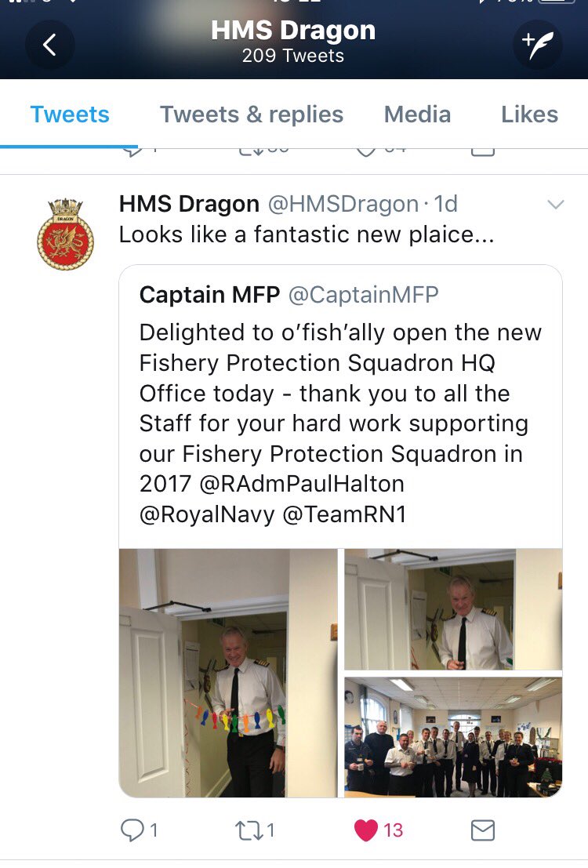588x868 pixels.
Task: Tap the back arrow icon
Action: click(50, 45)
